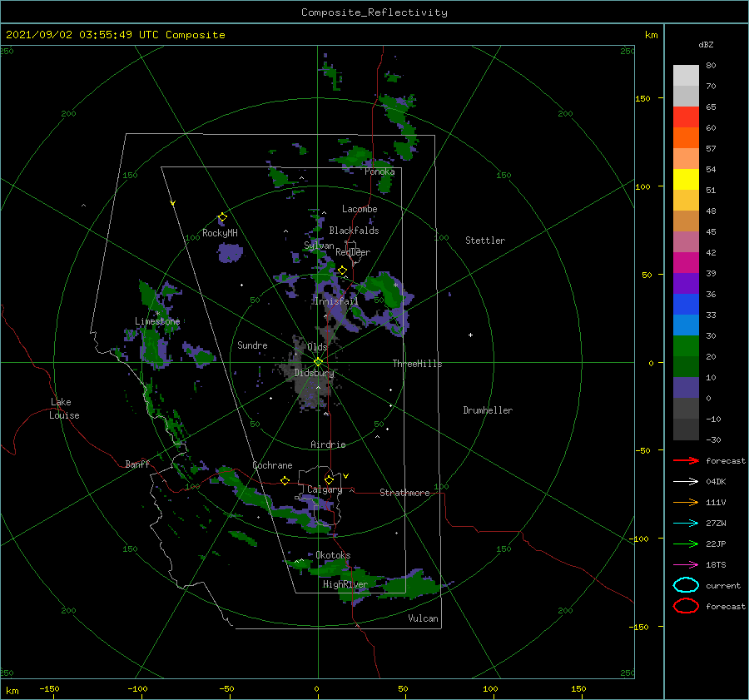
Task: Click the purple echo south of RockyMH
Action: pyautogui.click(x=231, y=252)
